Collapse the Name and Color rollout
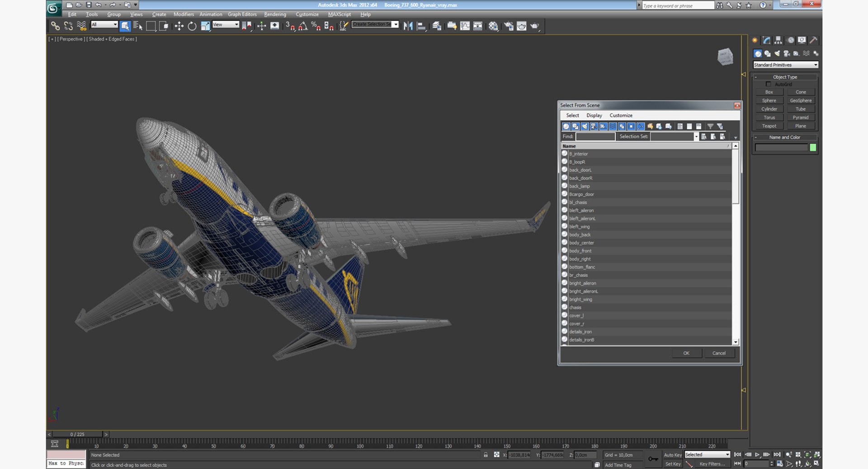868x469 pixels. tap(785, 137)
